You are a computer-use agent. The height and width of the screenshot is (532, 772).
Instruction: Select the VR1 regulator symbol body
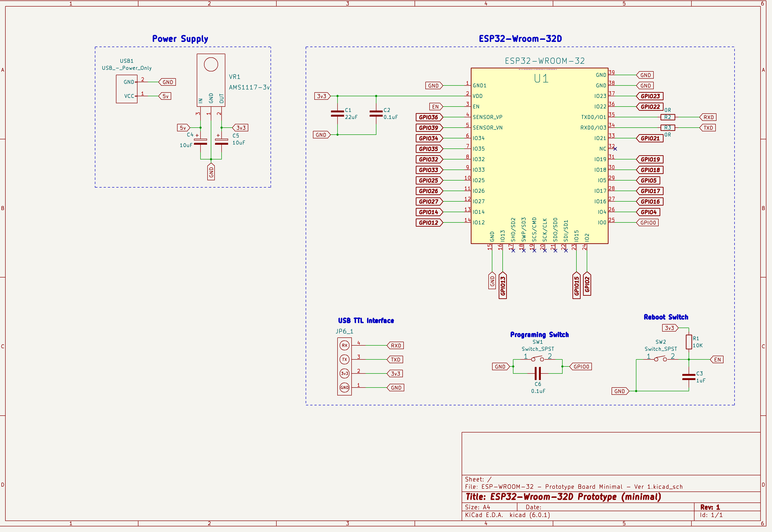click(211, 80)
